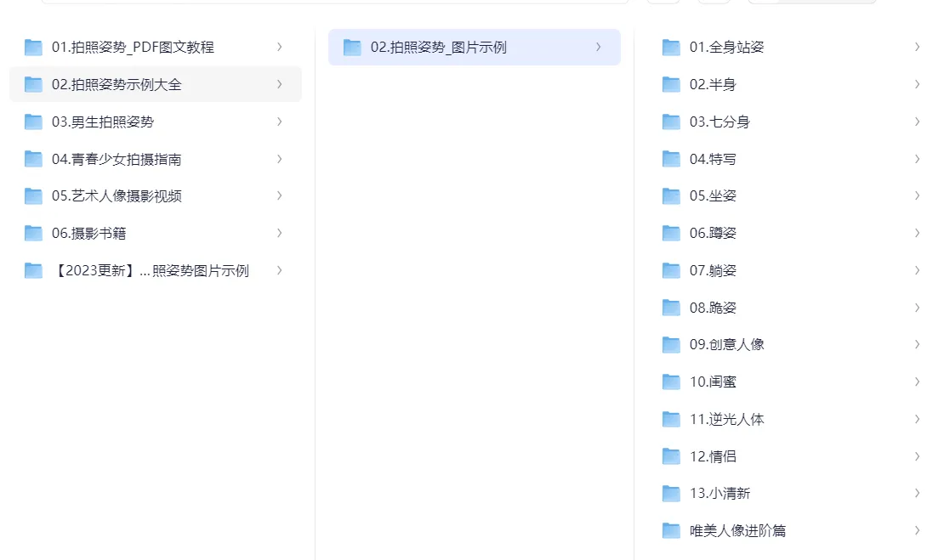Viewport: 944px width, 560px height.
Task: Open the 02.拍照姿势示例大全 folder
Action: [117, 84]
